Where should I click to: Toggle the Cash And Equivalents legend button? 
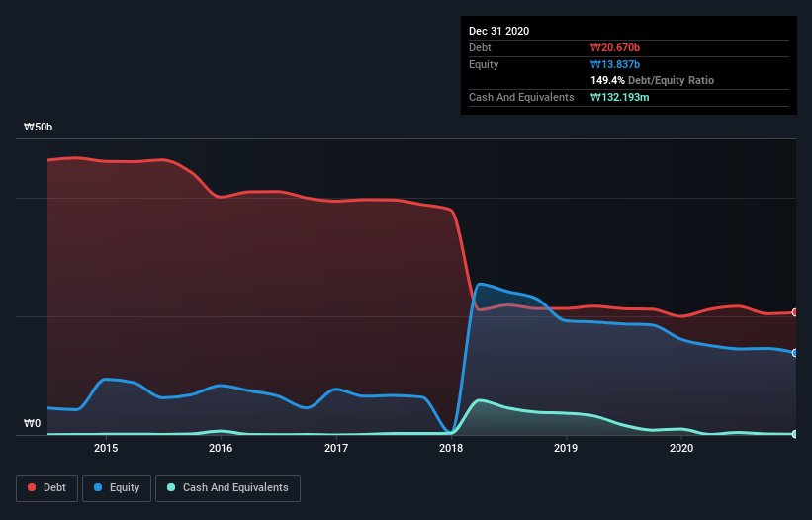(x=227, y=488)
